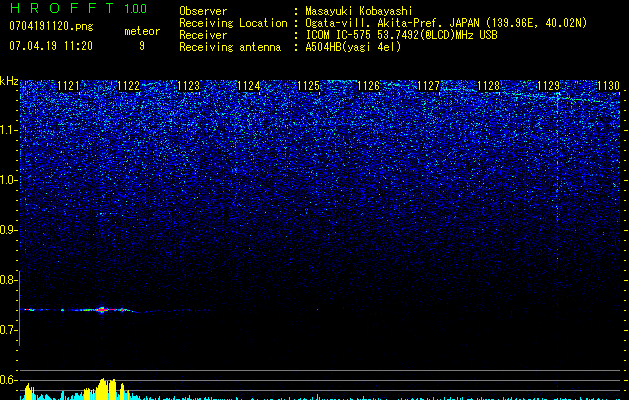Select the file name 0704191120.png
629x400 pixels.
point(51,27)
